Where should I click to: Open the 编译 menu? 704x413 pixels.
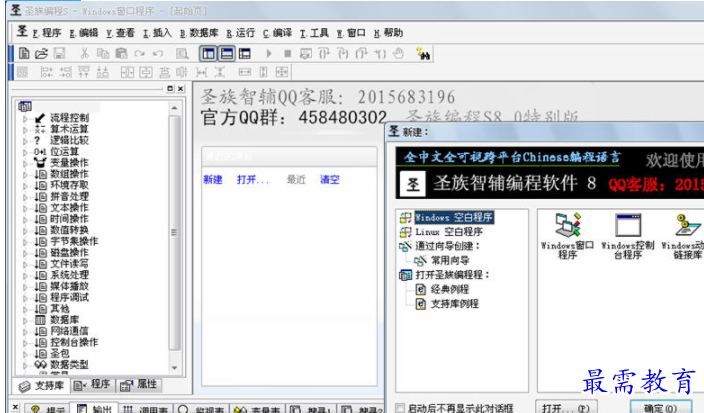(x=277, y=33)
